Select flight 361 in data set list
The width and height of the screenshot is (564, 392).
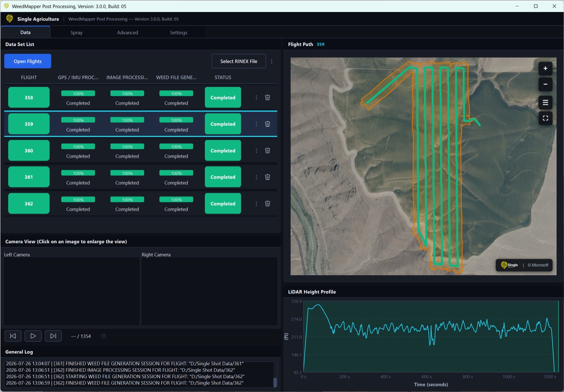(x=29, y=177)
